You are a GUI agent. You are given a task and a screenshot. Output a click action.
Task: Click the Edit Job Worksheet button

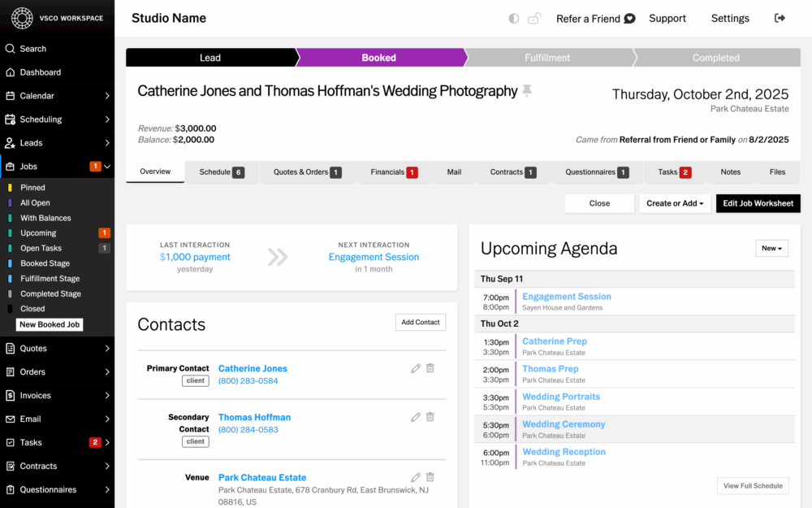click(758, 203)
